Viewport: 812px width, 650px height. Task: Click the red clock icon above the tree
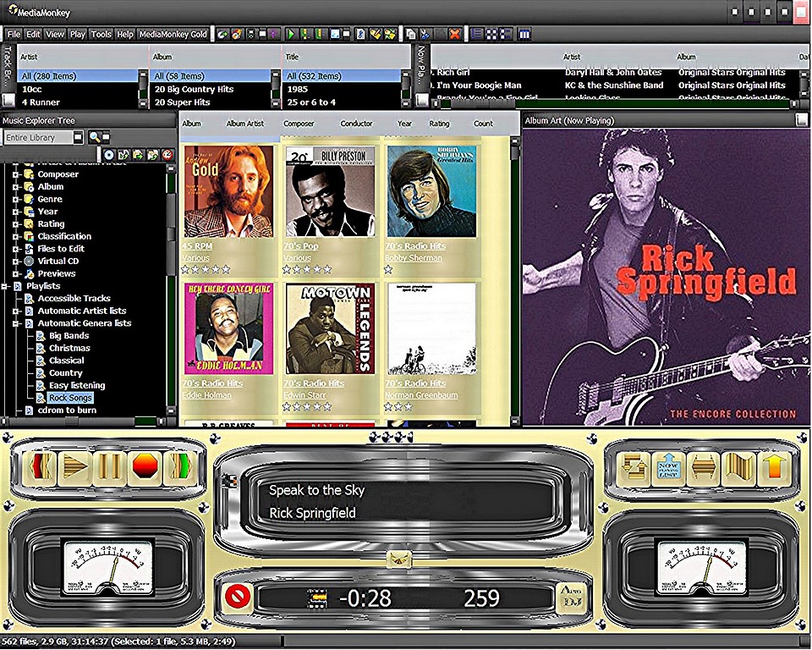coord(167,155)
